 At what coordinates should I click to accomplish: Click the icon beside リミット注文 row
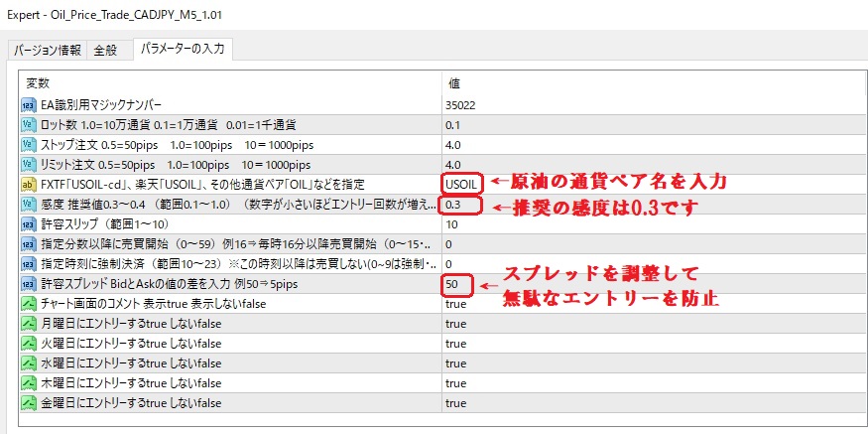click(x=28, y=165)
